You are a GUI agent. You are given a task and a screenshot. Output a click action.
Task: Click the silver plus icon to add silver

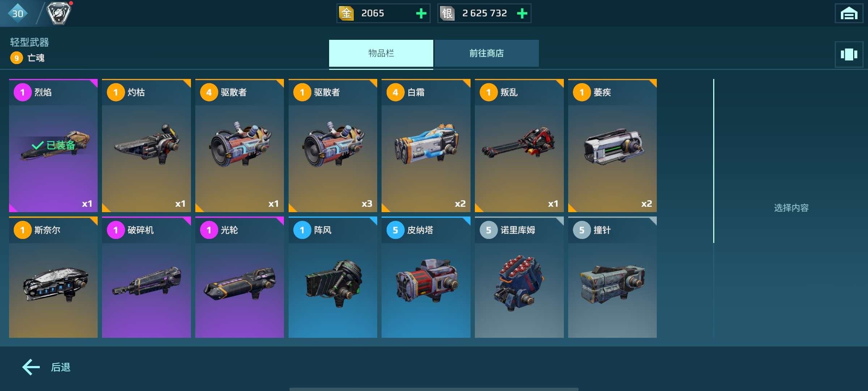(x=522, y=13)
